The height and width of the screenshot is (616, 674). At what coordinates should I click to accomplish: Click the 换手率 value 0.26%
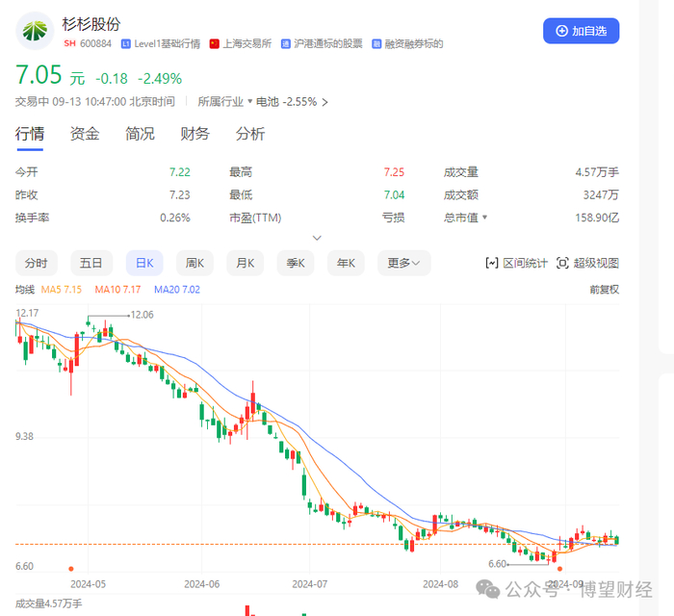point(175,218)
